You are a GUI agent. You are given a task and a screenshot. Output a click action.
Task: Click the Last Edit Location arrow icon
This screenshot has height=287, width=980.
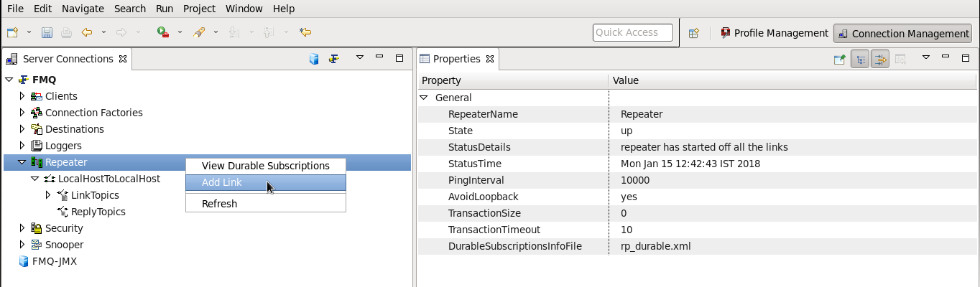[305, 32]
